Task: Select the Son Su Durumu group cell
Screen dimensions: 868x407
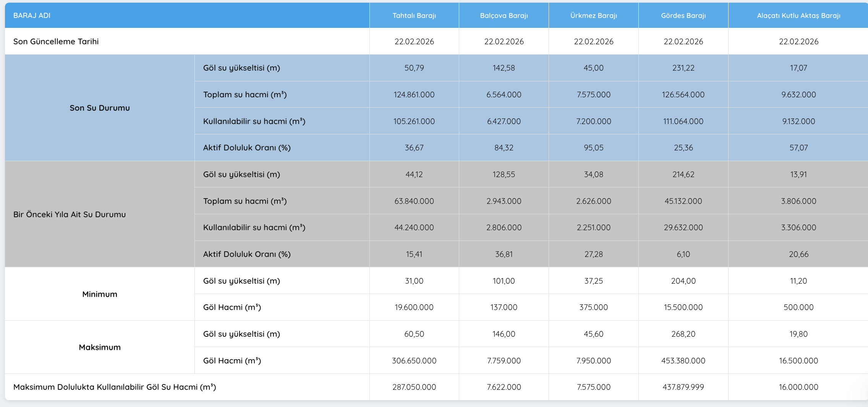Action: tap(100, 108)
